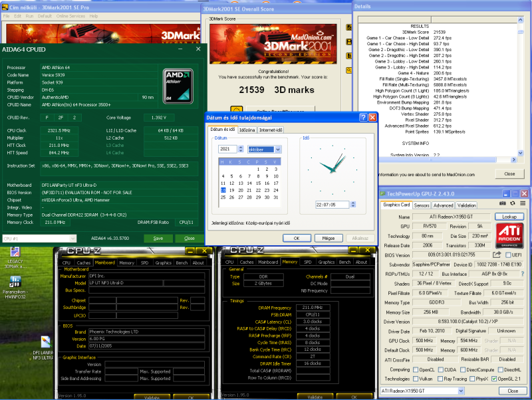The image size is (532, 400).
Task: Enable the OpenCL checkbox
Action: tap(416, 369)
